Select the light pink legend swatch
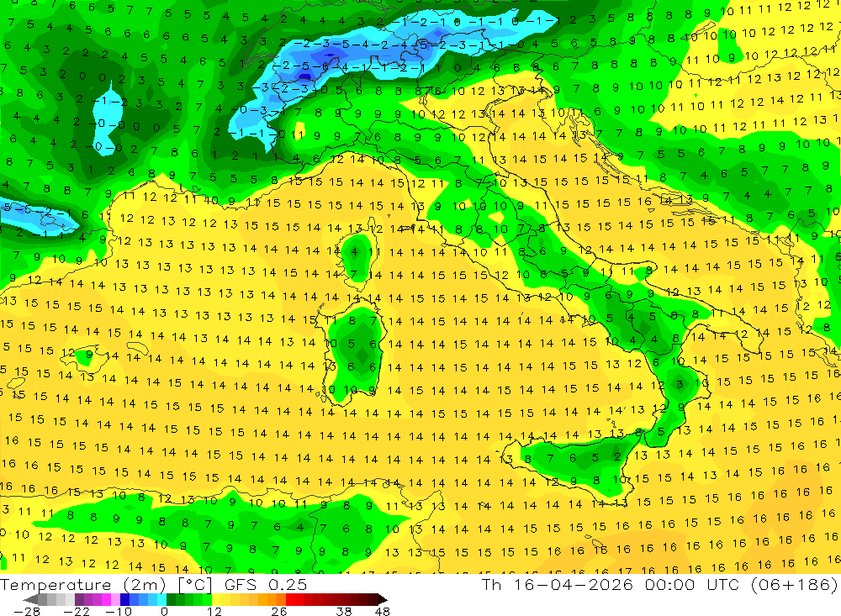The height and width of the screenshot is (616, 841). coord(115,599)
